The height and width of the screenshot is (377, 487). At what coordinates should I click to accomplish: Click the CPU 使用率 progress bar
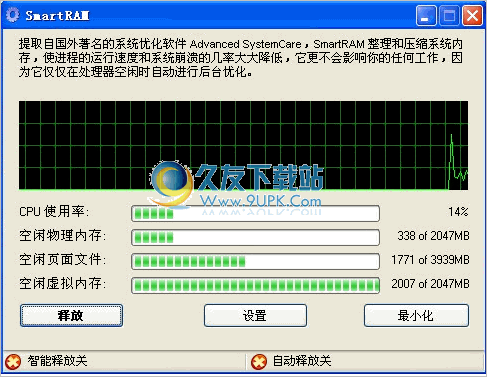(x=256, y=213)
